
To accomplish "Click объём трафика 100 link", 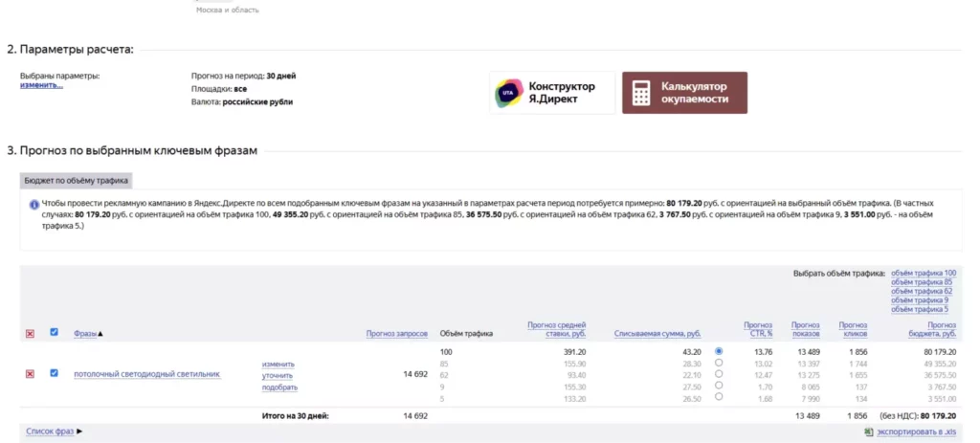I will coord(924,273).
